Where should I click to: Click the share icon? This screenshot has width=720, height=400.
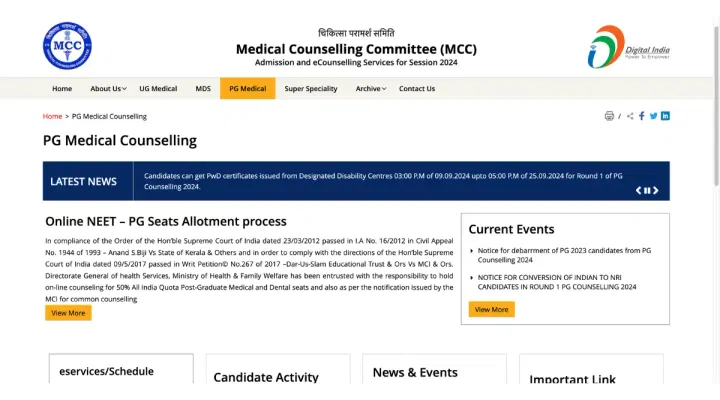point(630,116)
